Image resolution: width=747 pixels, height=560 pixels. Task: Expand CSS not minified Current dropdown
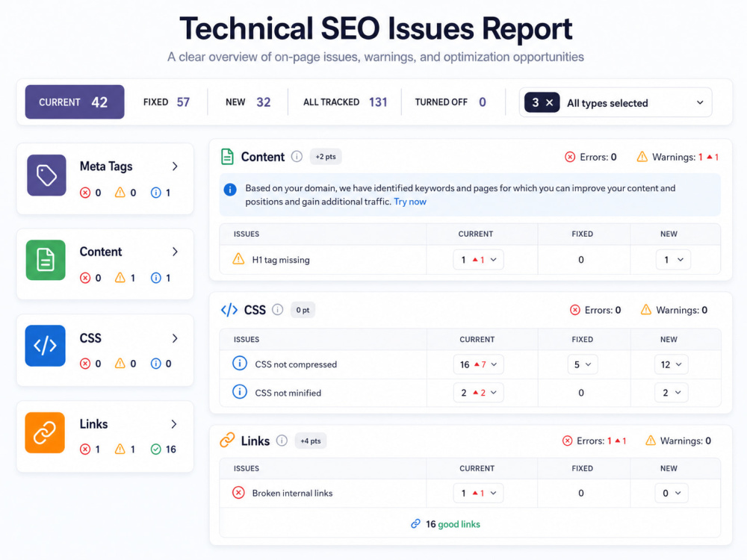point(478,393)
